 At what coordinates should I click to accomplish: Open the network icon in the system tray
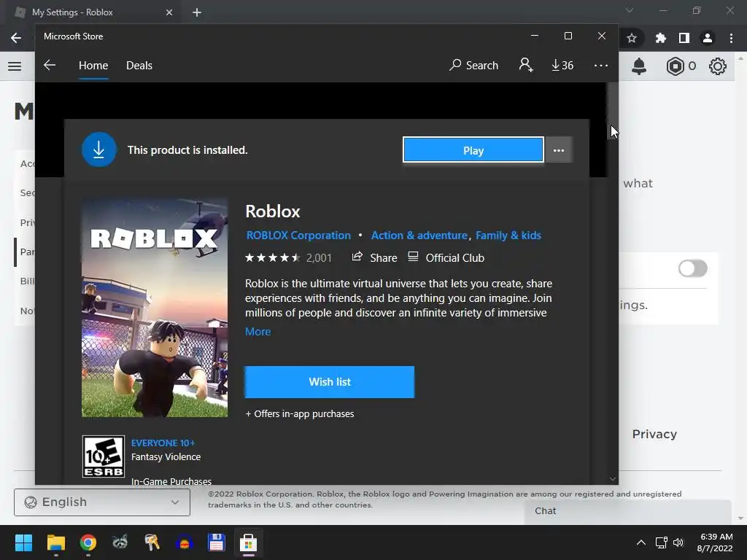[661, 542]
